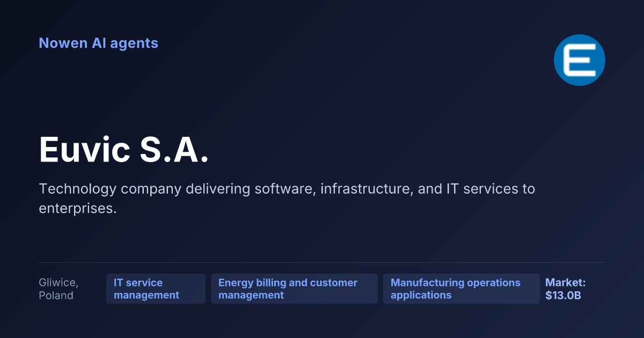644x338 pixels.
Task: Click the blue Euvic E logo
Action: 580,60
